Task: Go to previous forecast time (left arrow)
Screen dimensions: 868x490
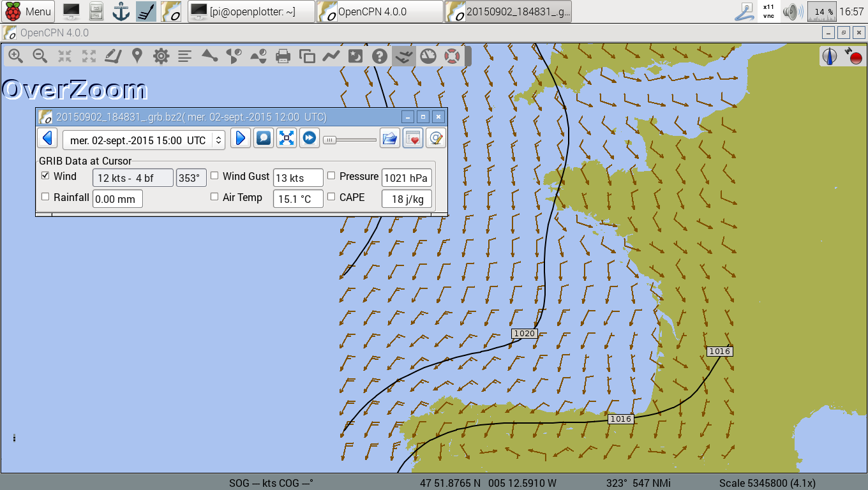Action: coord(47,138)
